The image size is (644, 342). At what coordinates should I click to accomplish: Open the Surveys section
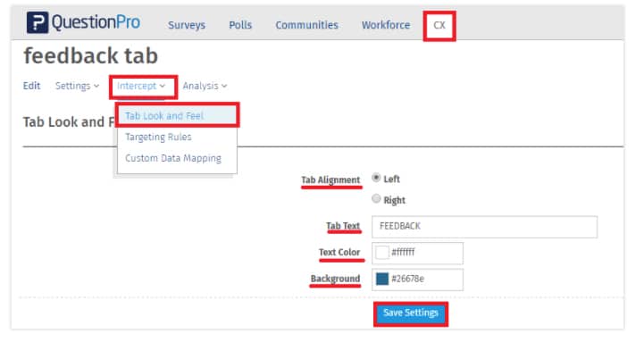click(187, 25)
